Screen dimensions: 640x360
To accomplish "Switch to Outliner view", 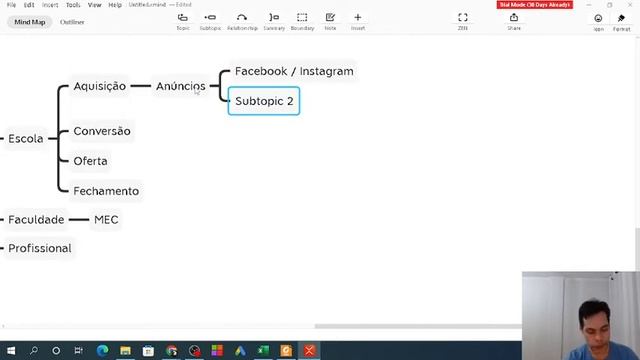I will 72,22.
